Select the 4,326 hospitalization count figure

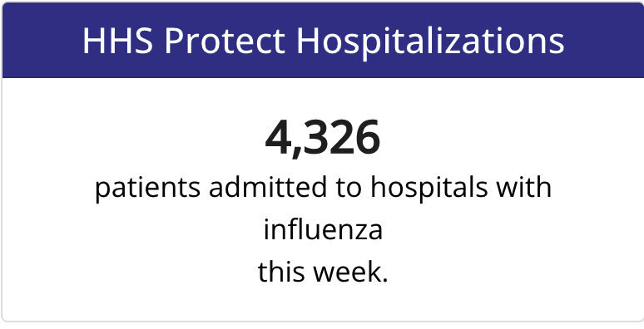tap(323, 138)
